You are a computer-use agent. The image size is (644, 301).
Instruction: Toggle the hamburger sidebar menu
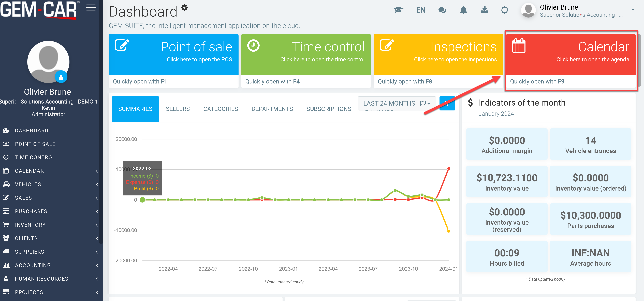pos(91,8)
